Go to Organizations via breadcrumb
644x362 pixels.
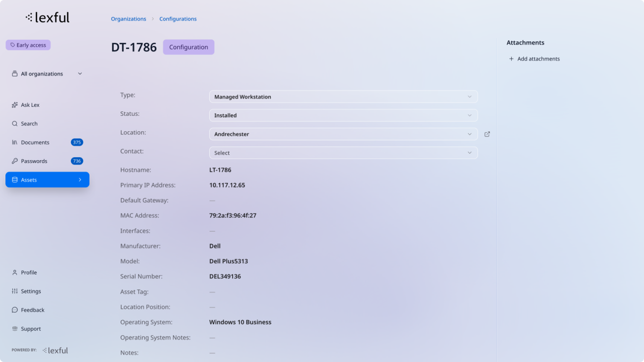pyautogui.click(x=128, y=18)
